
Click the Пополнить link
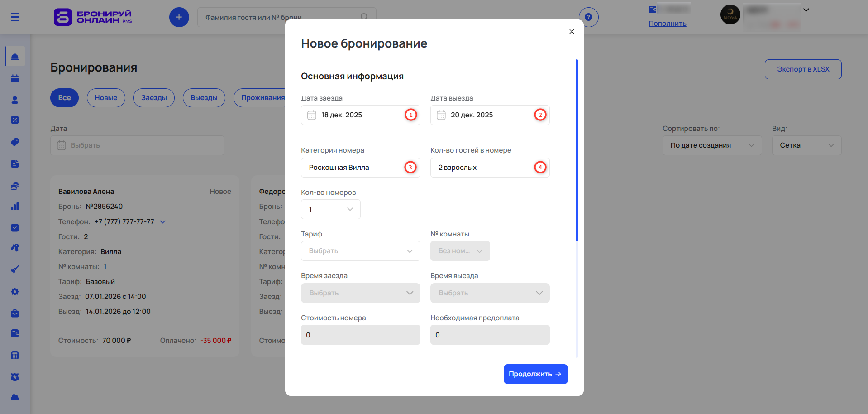667,24
